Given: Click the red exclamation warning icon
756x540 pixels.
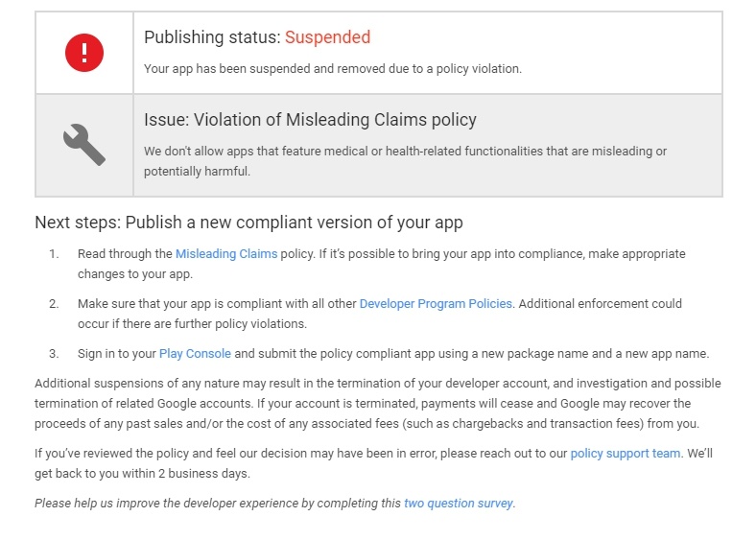Looking at the screenshot, I should pyautogui.click(x=83, y=52).
